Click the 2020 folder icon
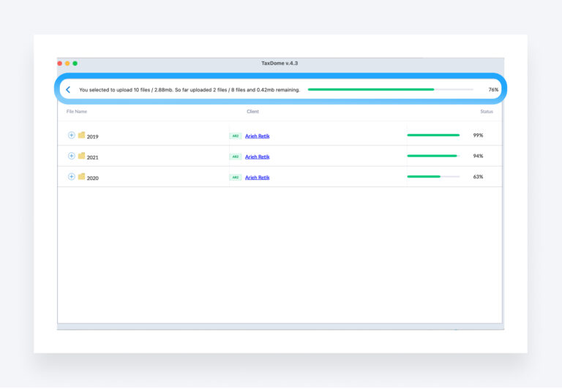562x392 pixels. coord(82,177)
